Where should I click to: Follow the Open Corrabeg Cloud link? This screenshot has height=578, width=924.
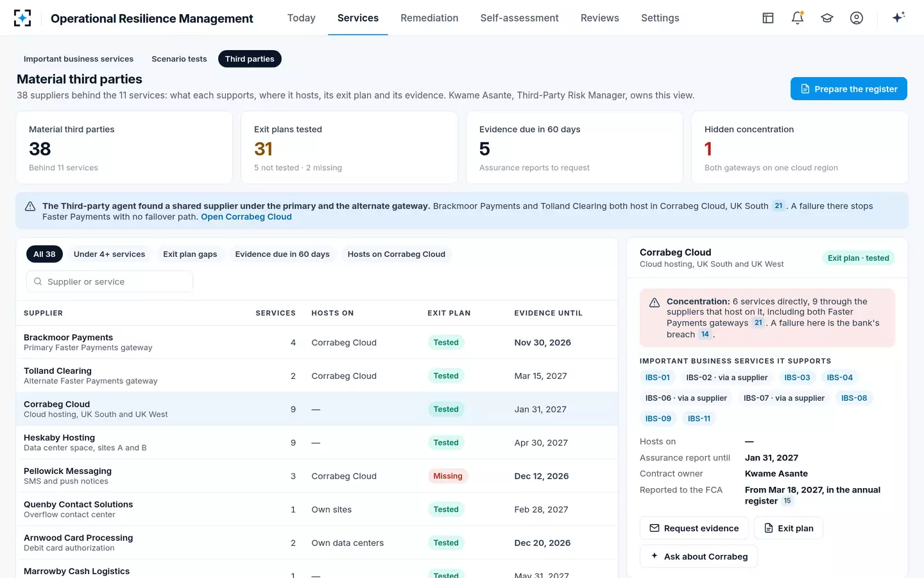pyautogui.click(x=246, y=217)
